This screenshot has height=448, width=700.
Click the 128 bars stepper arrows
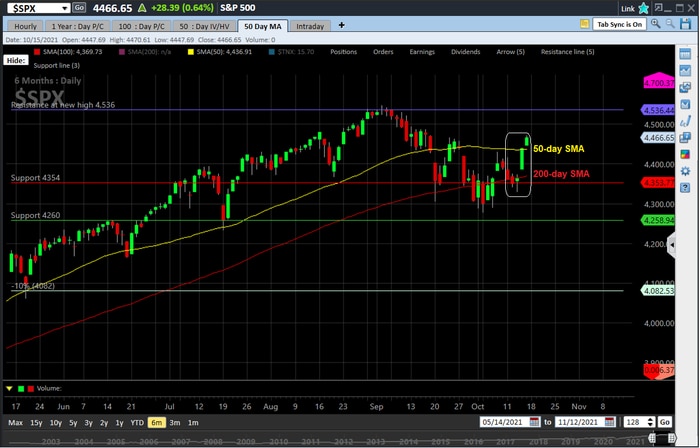tap(651, 422)
